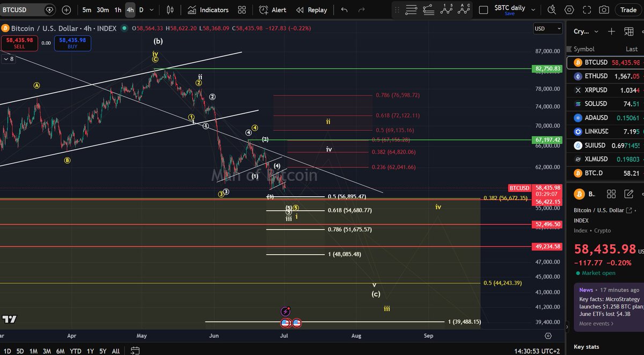644x355 pixels.
Task: Select SUIUSD in the watchlist
Action: pos(606,145)
